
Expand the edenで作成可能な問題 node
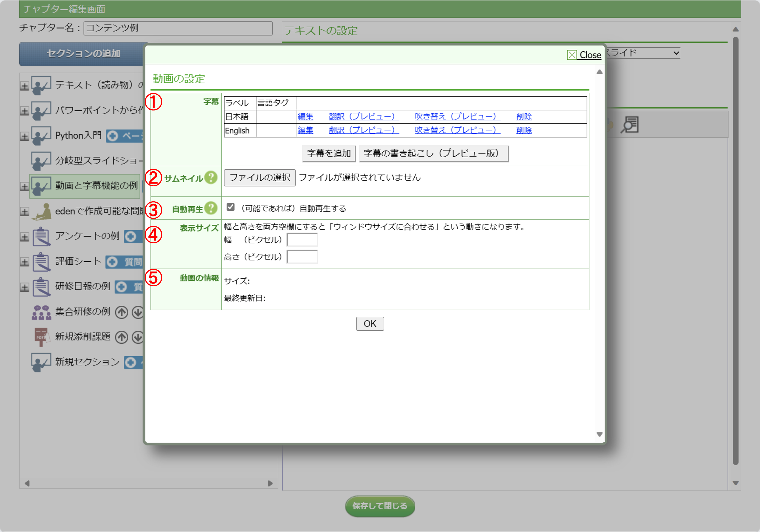[25, 212]
